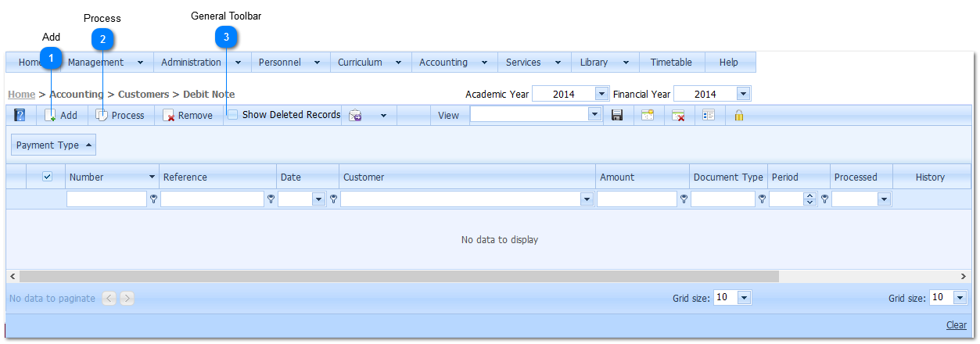This screenshot has height=344, width=980.
Task: Open the View selection combo box
Action: (x=594, y=115)
